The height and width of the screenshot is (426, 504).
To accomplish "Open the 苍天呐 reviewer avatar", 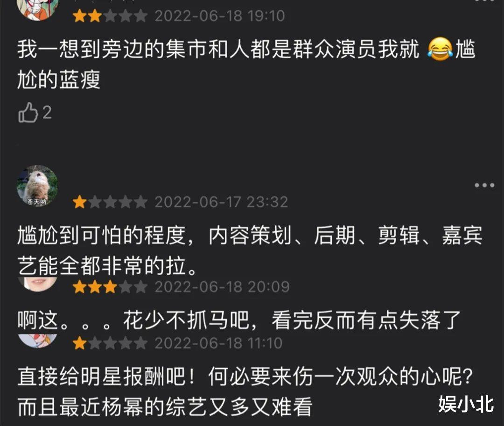I will [x=37, y=185].
